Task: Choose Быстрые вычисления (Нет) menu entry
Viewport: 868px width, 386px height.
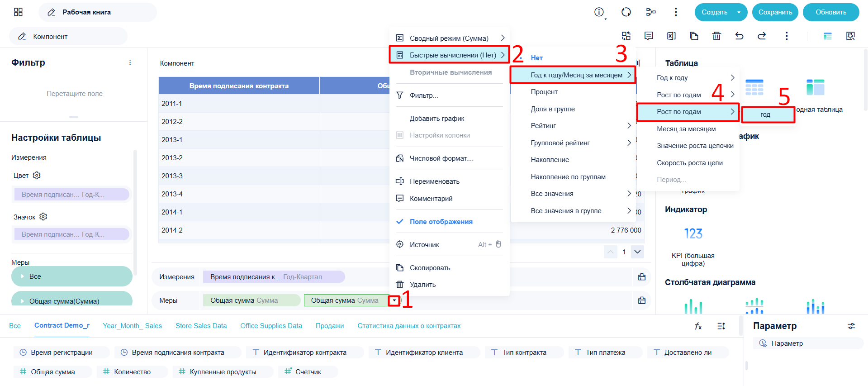Action: tap(449, 55)
